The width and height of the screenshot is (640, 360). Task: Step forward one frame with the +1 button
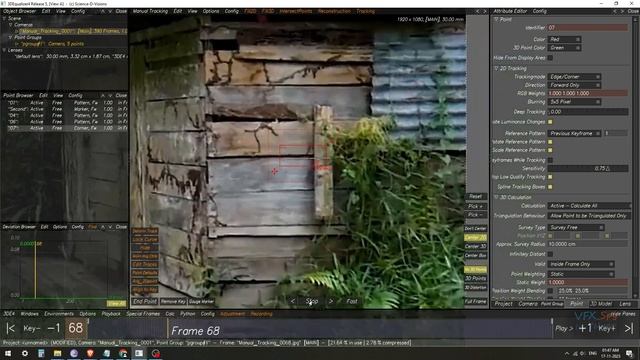[x=585, y=328]
